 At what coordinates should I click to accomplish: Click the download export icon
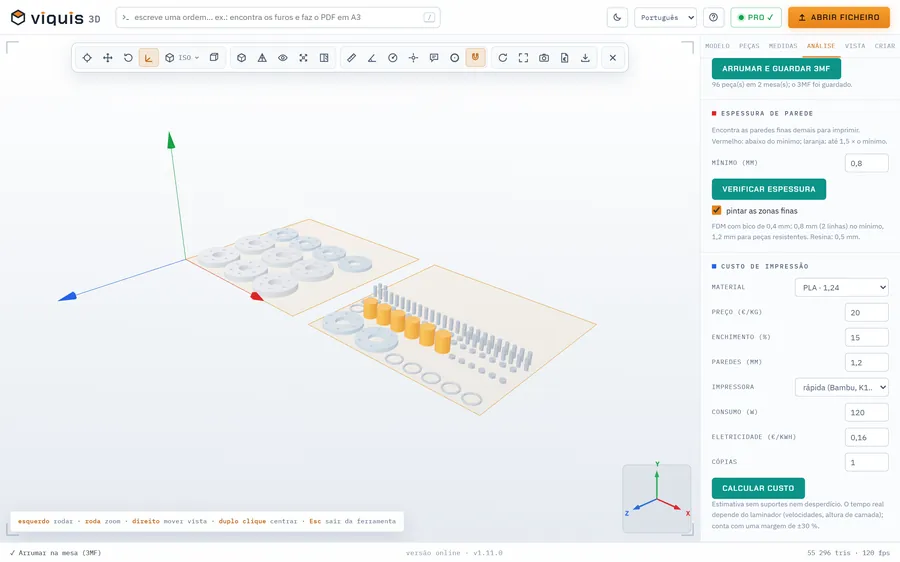pos(585,58)
